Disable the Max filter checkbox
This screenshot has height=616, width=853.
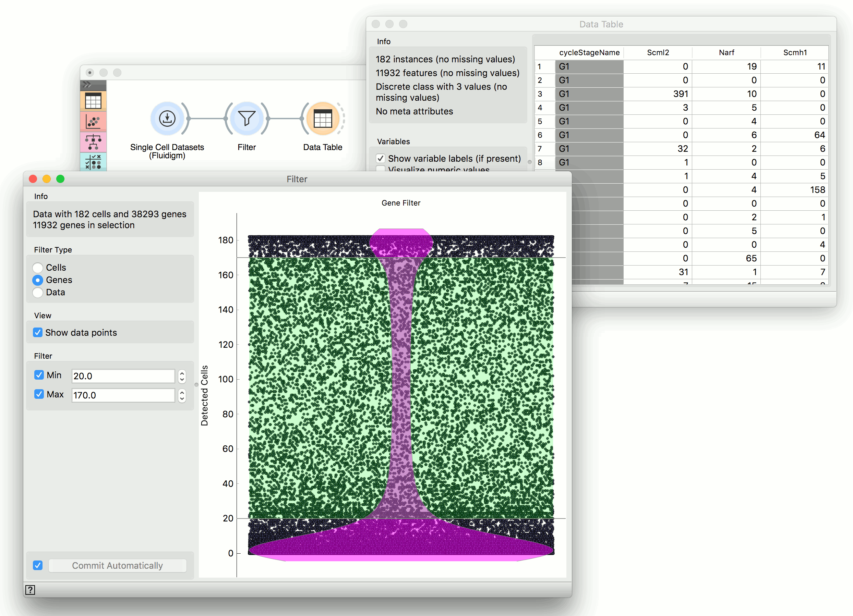pos(39,394)
